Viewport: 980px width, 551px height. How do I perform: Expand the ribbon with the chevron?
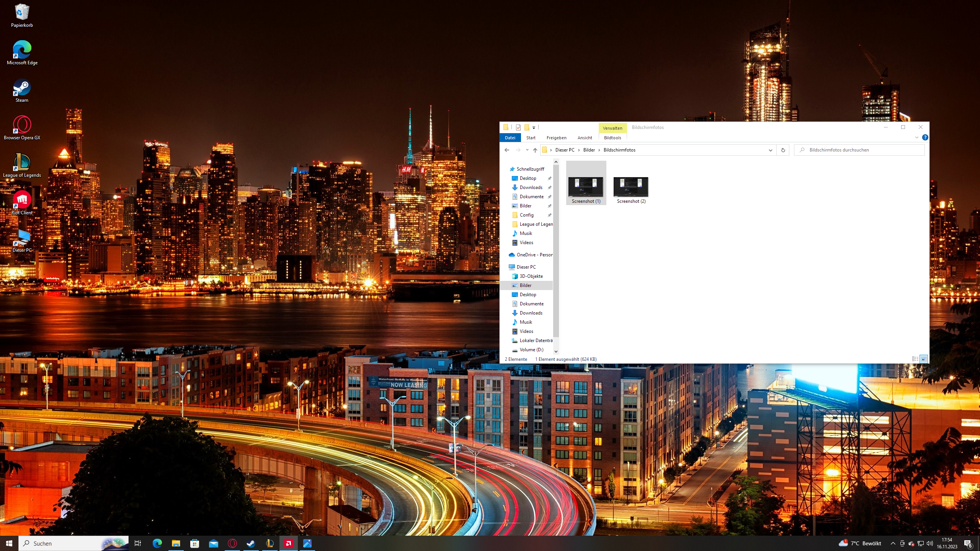[916, 138]
